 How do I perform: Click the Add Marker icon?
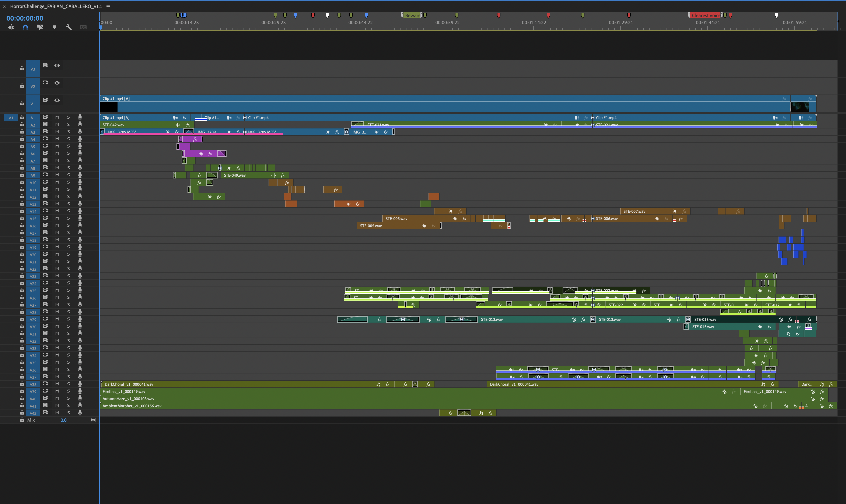54,27
